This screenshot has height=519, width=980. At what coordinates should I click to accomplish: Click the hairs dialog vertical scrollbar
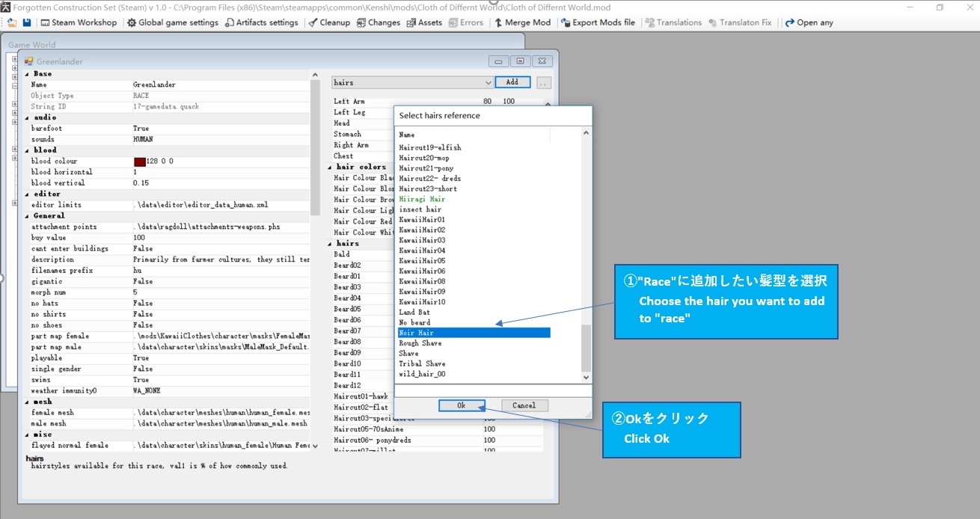click(x=586, y=256)
